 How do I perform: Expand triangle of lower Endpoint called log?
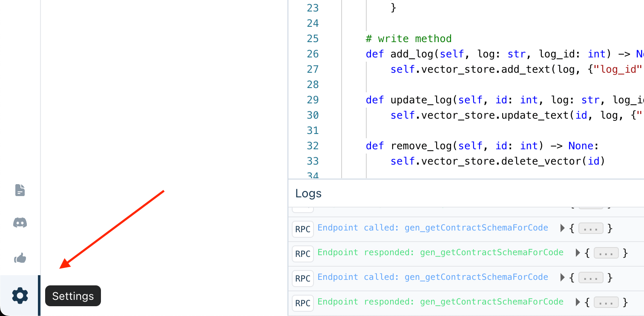563,278
